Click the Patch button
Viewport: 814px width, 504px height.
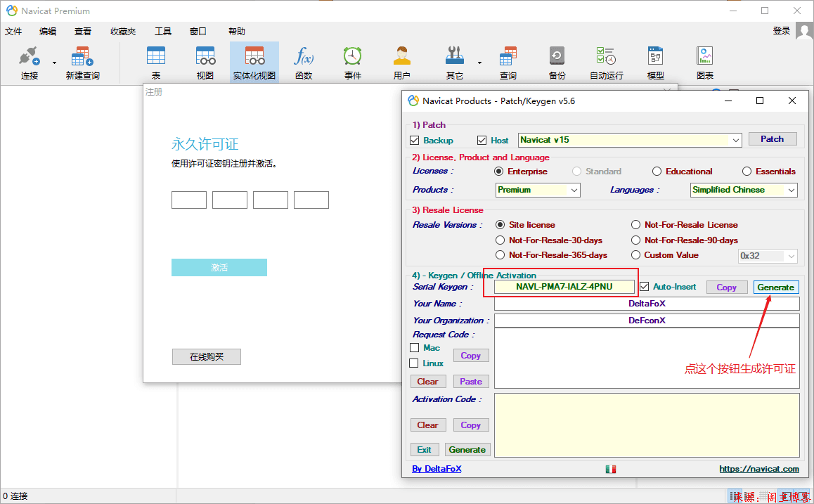point(773,139)
